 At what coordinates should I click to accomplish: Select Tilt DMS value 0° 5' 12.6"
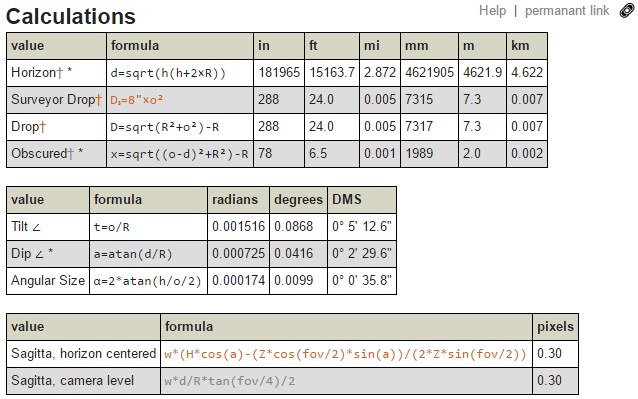pos(362,227)
